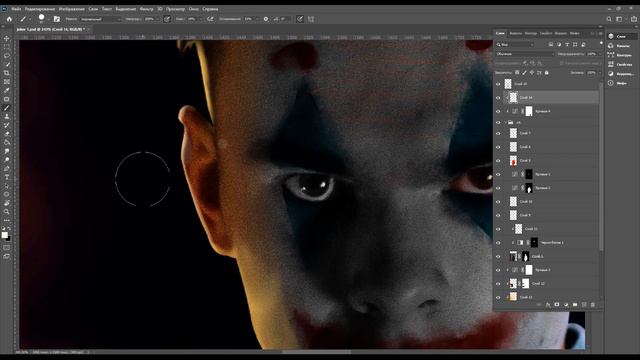The height and width of the screenshot is (360, 640).
Task: Select the Hand tool
Action: (7, 203)
